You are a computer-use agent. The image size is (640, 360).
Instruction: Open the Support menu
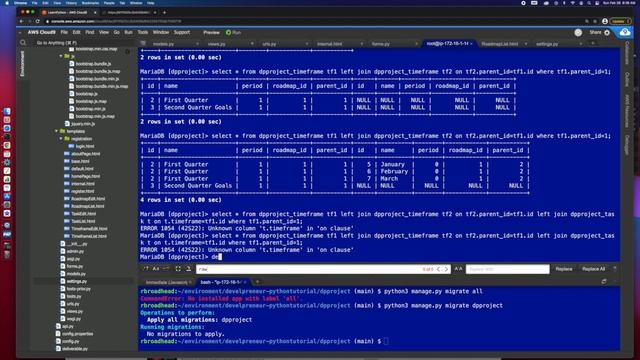[182, 32]
